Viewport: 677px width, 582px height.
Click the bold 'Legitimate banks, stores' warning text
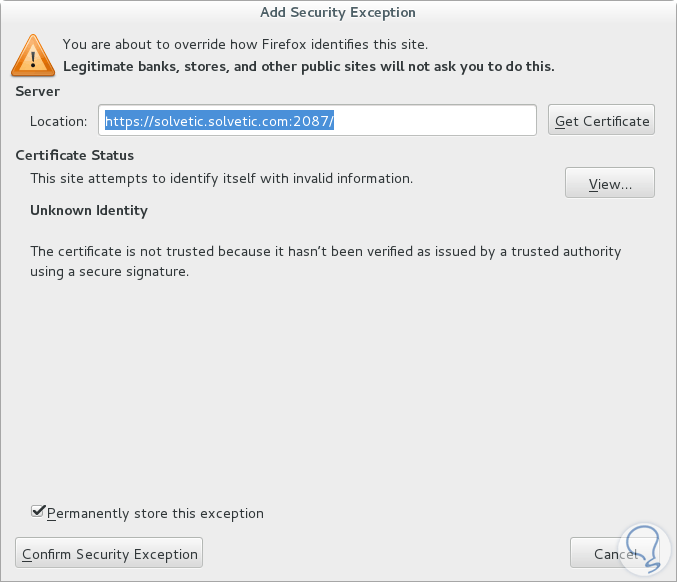tap(308, 67)
